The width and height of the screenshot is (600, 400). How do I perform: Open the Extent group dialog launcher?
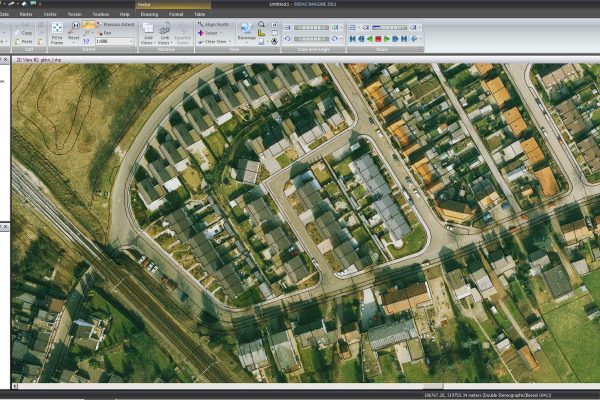click(134, 49)
